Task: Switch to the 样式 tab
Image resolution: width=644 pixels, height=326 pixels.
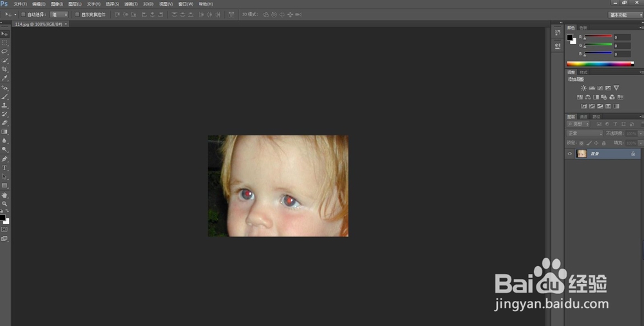Action: tap(583, 72)
